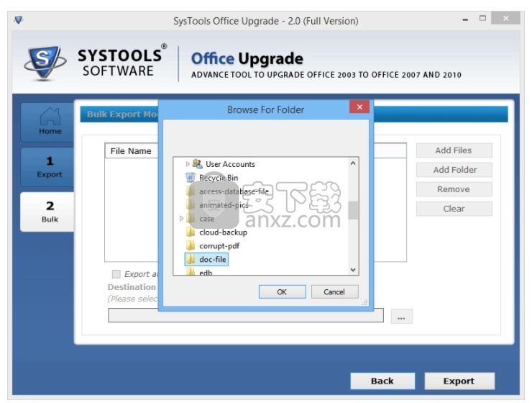Select the corrupt-pdf folder icon
This screenshot has height=403, width=532.
coord(191,245)
